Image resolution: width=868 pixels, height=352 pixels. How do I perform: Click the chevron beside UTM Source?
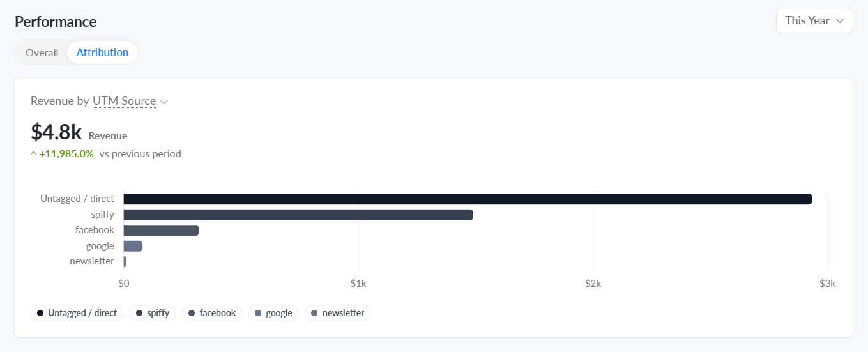(x=164, y=102)
